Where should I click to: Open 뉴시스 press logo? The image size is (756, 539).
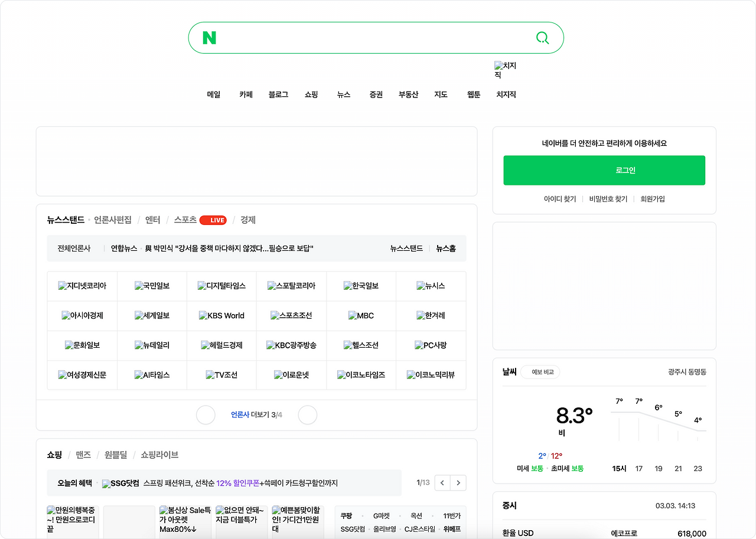coord(431,286)
